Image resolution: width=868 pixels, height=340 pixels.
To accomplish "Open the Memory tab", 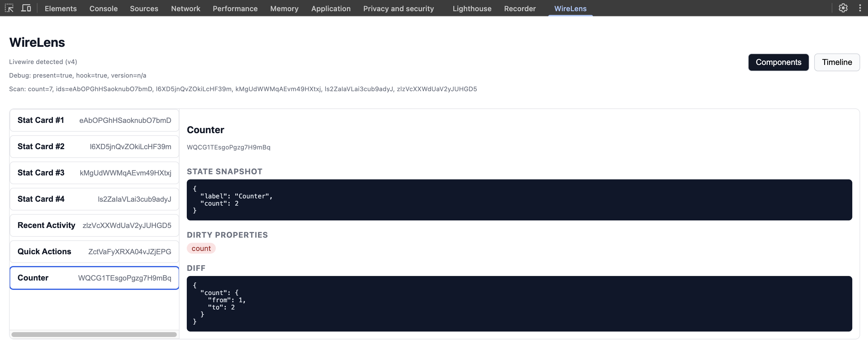I will [x=284, y=8].
